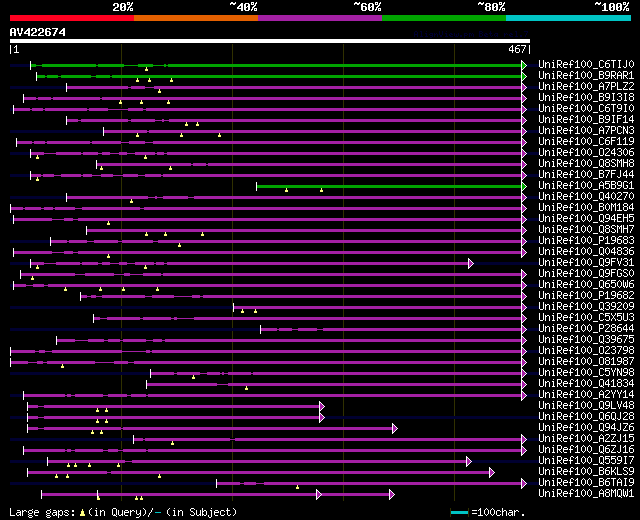
Task: Select the UniRef100_C6F119 label
Action: tap(586, 142)
